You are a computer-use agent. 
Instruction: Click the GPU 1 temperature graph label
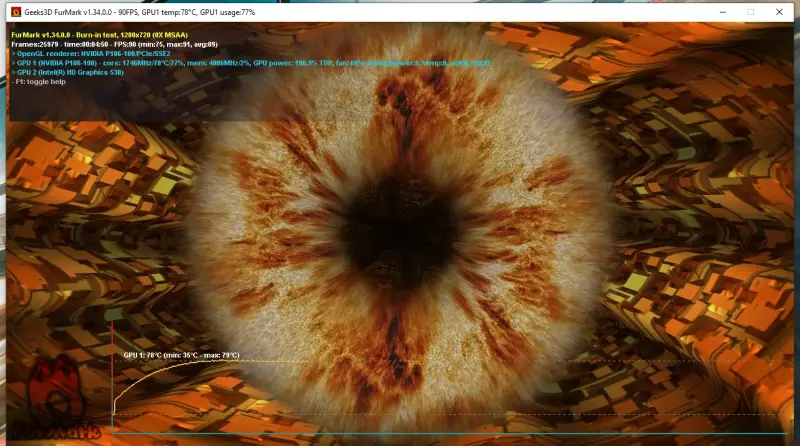[x=181, y=355]
